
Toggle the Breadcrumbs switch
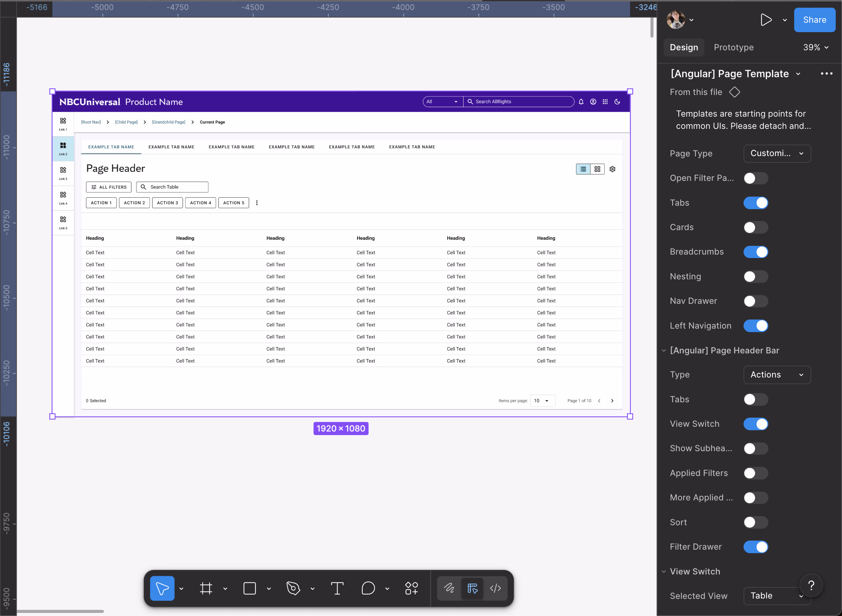[x=755, y=252]
